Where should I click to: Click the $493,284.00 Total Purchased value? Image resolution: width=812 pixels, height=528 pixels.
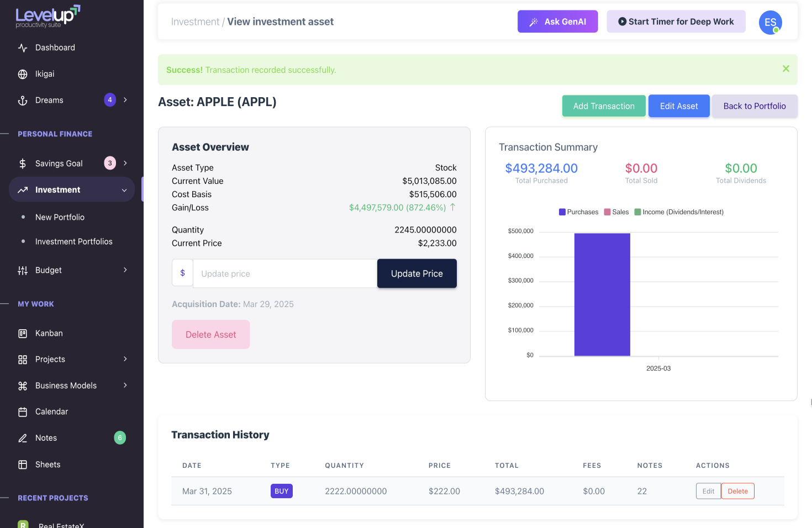(x=541, y=168)
